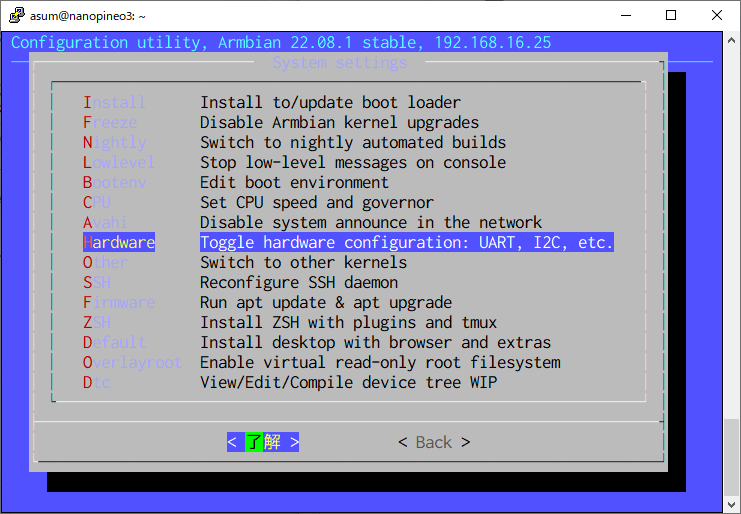Click 'Disable system announce in the network'
The height and width of the screenshot is (514, 741).
point(371,223)
